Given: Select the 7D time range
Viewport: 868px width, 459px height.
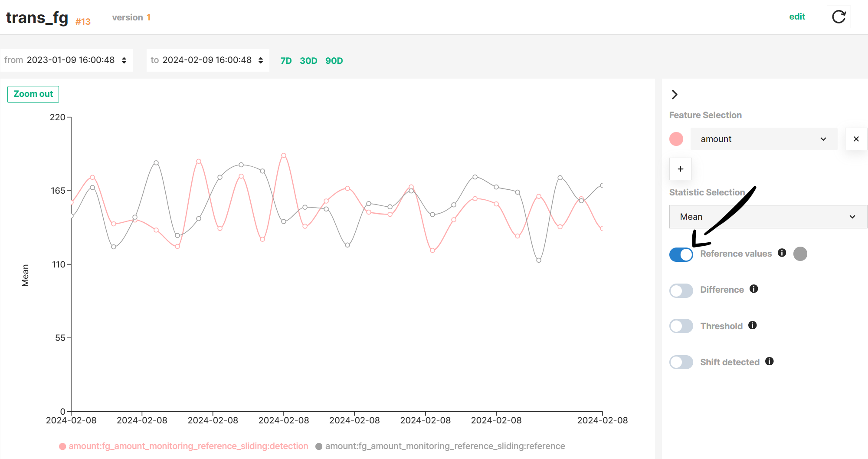Looking at the screenshot, I should (286, 60).
